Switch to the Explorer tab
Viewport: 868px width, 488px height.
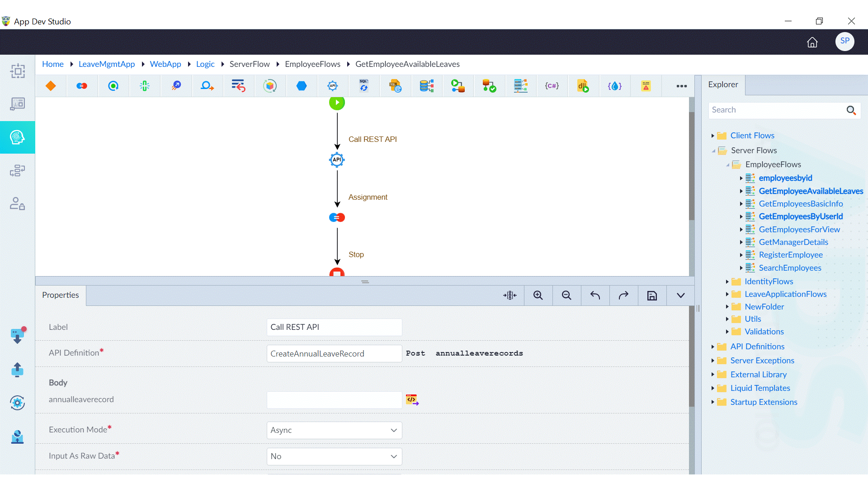[x=723, y=84]
